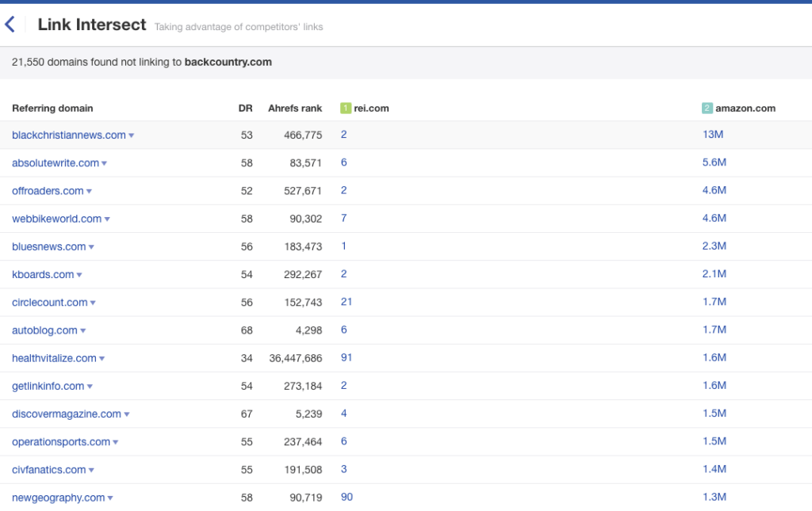Image resolution: width=812 pixels, height=511 pixels.
Task: View 4.6M amazon.com links from webbikeworld.com
Action: click(x=714, y=218)
